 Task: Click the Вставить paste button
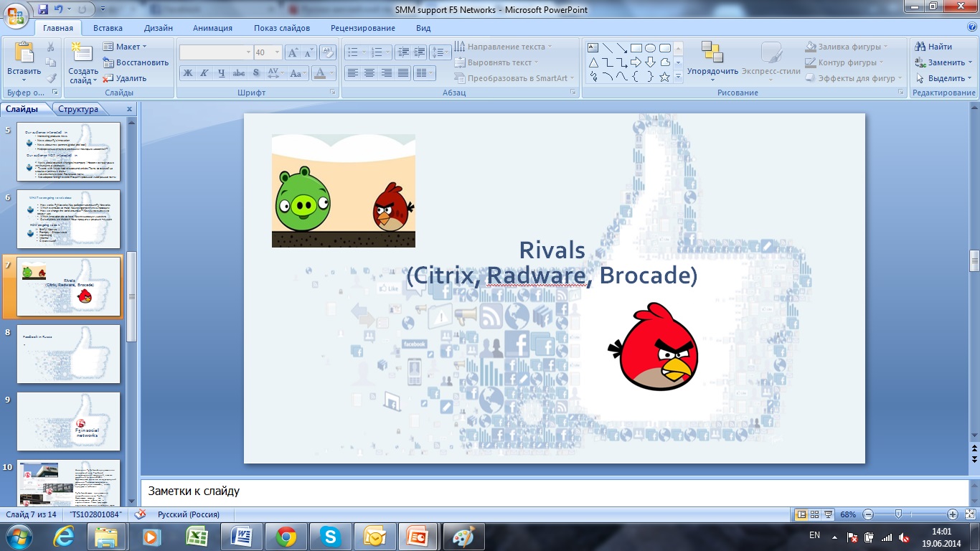pos(24,63)
